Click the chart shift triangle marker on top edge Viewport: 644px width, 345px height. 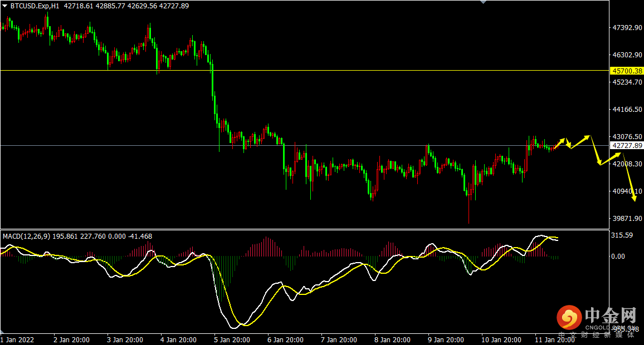tap(484, 2)
